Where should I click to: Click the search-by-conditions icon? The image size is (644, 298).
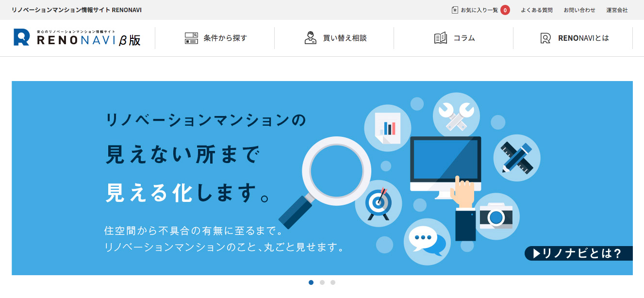click(191, 38)
